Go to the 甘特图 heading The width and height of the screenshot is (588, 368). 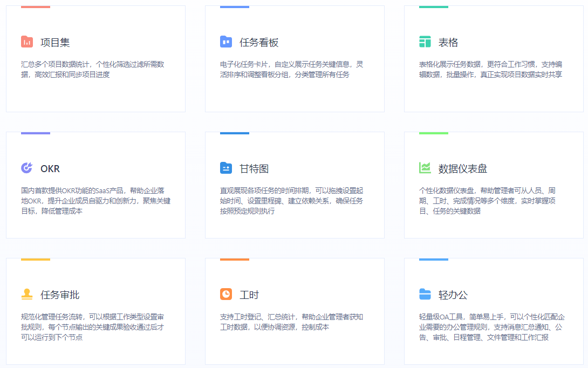coord(254,169)
